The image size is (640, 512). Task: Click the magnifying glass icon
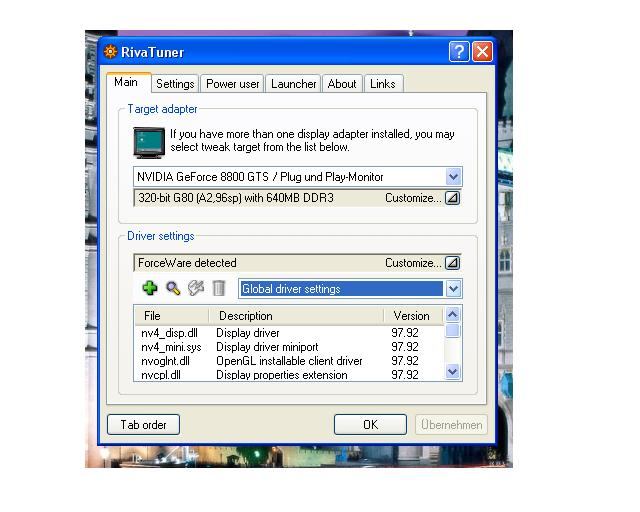pyautogui.click(x=173, y=289)
